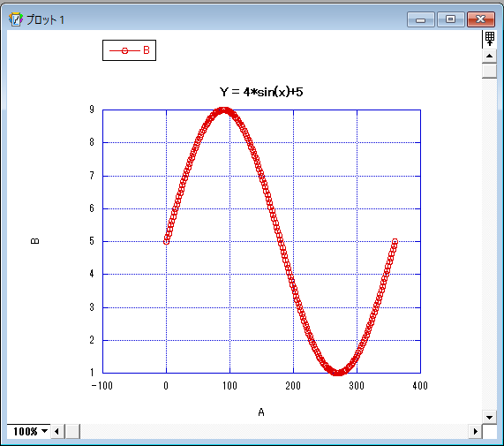The width and height of the screenshot is (504, 446).
Task: Click the KaleidaGraph plot window icon
Action: [15, 19]
